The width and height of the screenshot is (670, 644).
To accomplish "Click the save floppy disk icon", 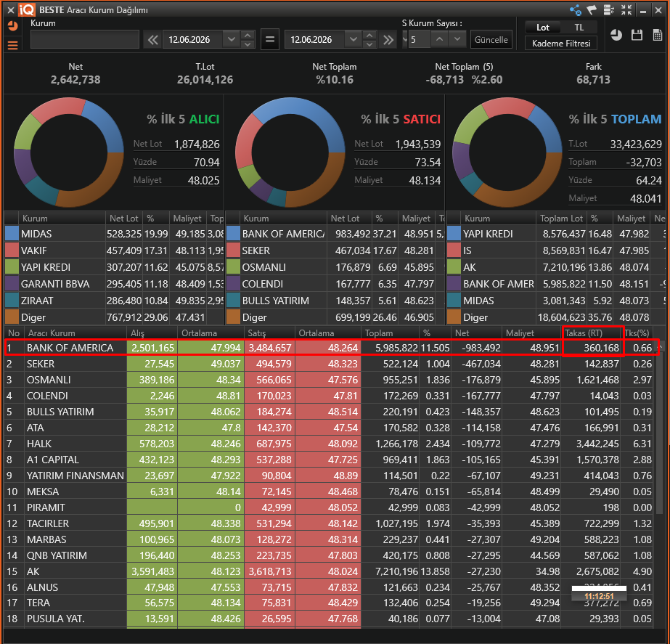I will pos(637,35).
